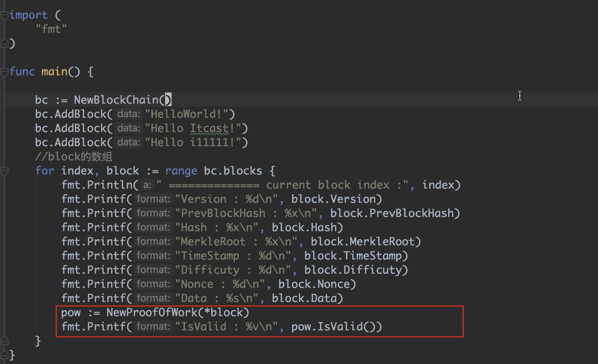The height and width of the screenshot is (364, 598).
Task: Place cursor on NewBlockChain() call
Action: (x=122, y=100)
